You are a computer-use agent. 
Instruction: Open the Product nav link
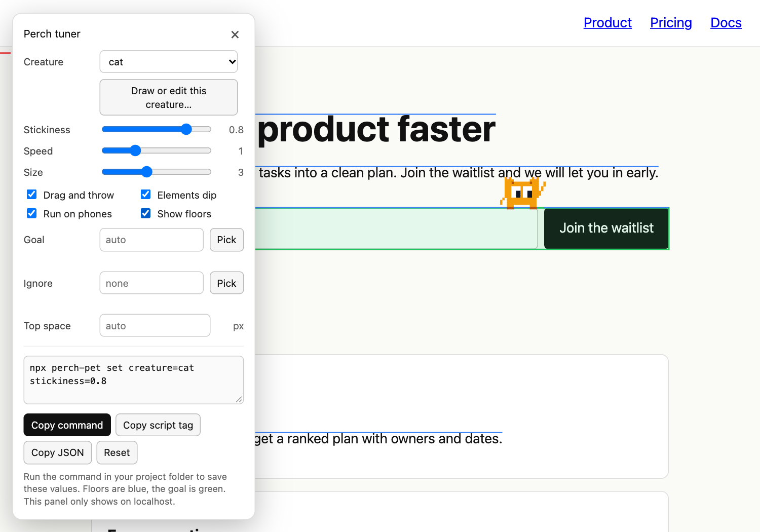[607, 23]
